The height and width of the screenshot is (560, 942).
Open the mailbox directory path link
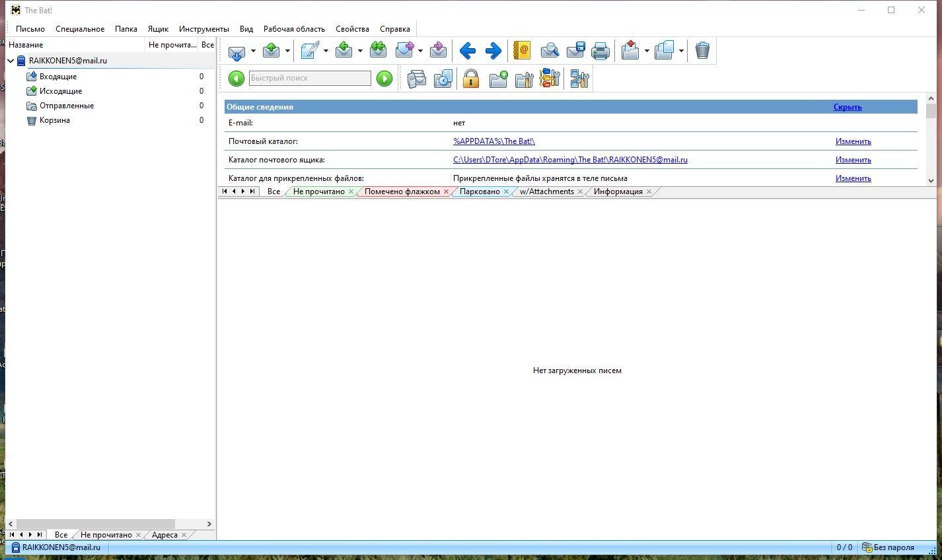[x=570, y=160]
